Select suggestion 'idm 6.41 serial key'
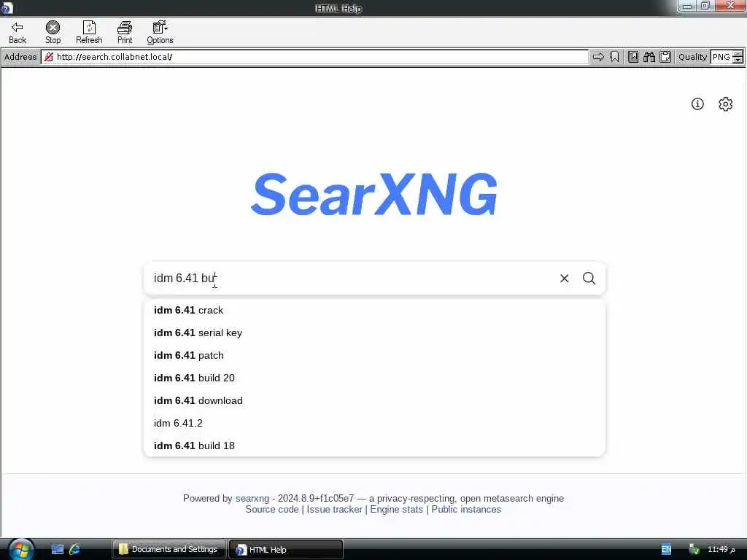 [x=374, y=332]
